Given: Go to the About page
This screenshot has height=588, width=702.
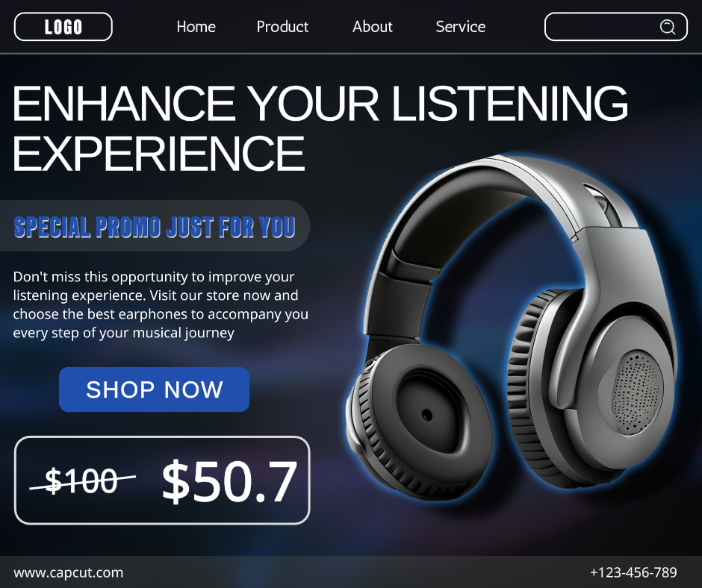Looking at the screenshot, I should click(373, 27).
